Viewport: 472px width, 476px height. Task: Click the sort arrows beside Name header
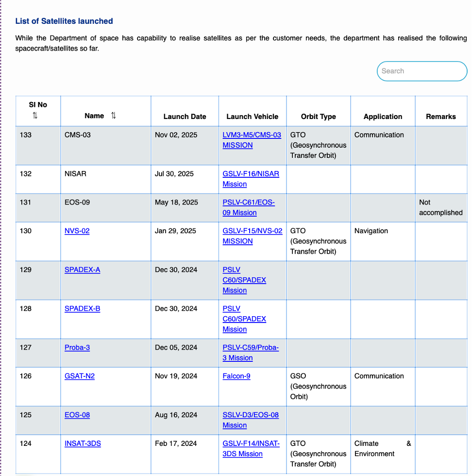(x=113, y=116)
